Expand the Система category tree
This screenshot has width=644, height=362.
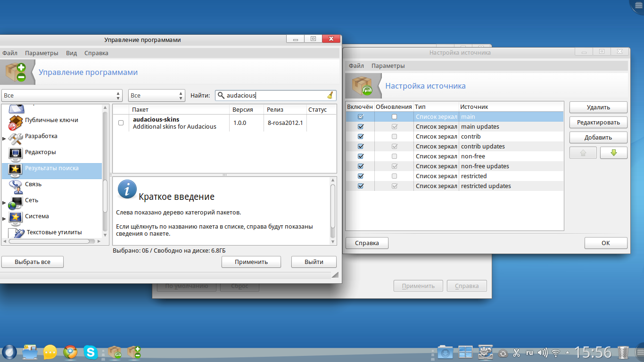coord(4,219)
